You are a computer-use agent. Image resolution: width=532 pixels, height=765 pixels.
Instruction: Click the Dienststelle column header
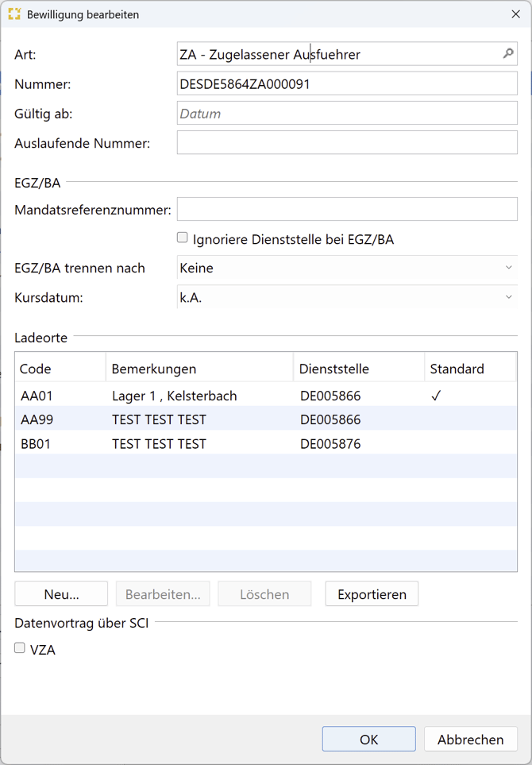click(x=358, y=369)
